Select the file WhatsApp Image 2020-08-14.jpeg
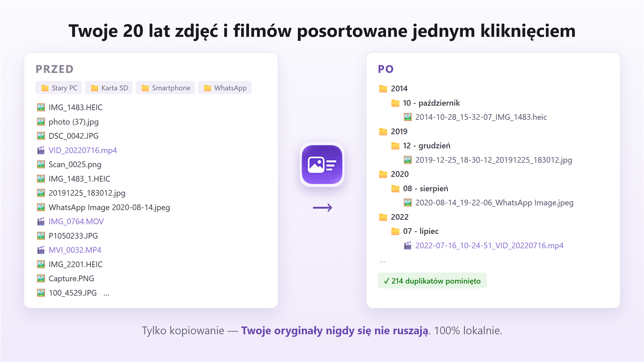Image resolution: width=644 pixels, height=362 pixels. tap(109, 207)
